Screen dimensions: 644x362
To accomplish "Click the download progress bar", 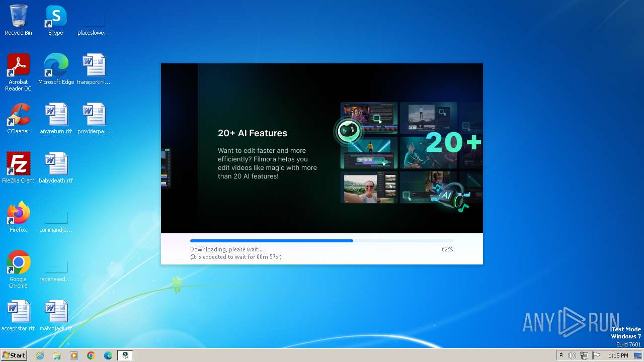I will tap(321, 241).
